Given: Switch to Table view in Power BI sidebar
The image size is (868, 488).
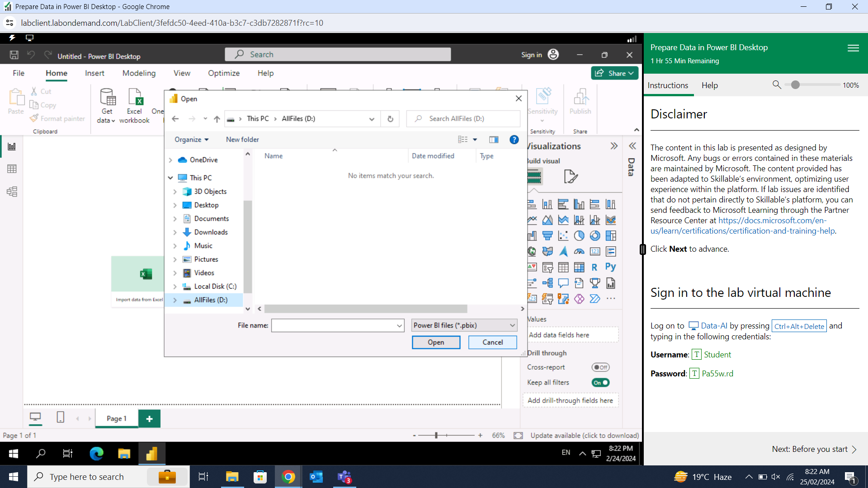Looking at the screenshot, I should coord(12,169).
